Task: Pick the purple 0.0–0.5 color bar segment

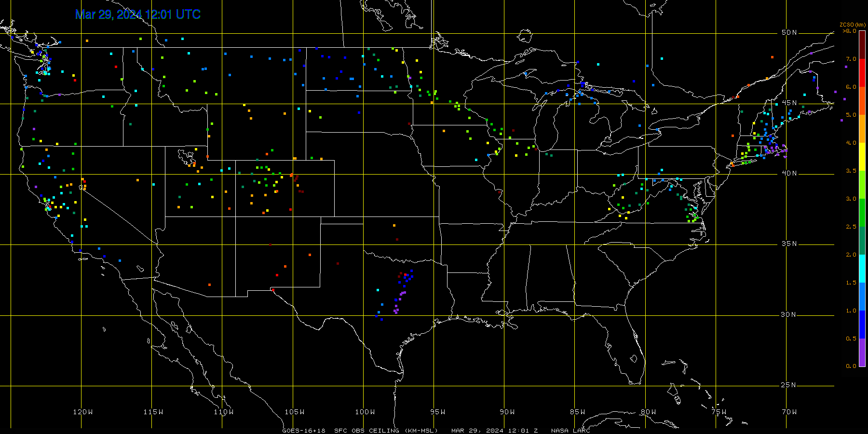Action: [862, 353]
